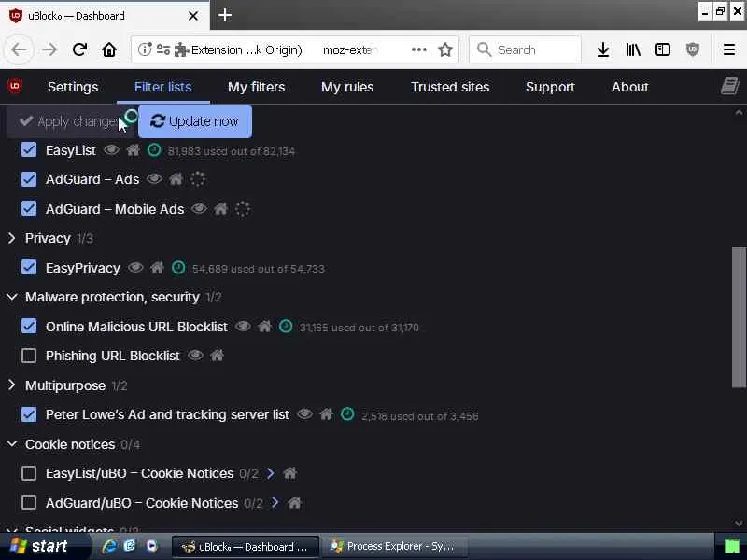This screenshot has width=747, height=560.
Task: Uncheck the EasyPrivacy checkbox
Action: [29, 268]
